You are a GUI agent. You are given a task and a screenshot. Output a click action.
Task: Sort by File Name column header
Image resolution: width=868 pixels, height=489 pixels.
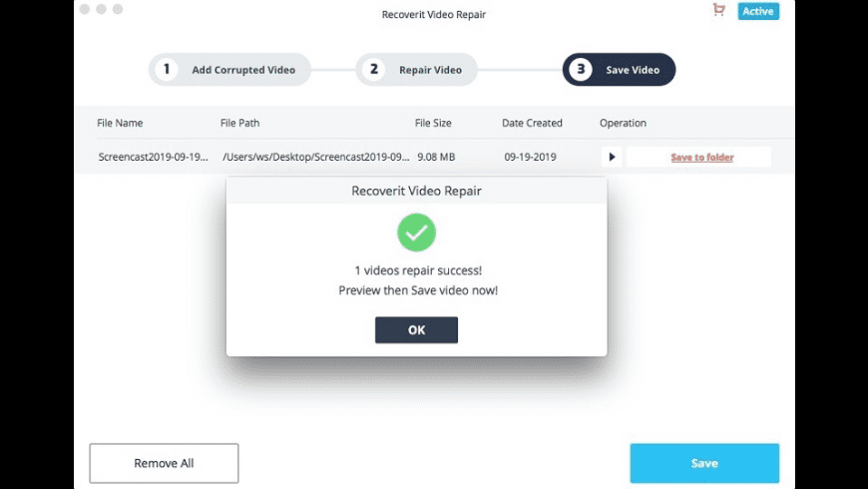(x=120, y=124)
